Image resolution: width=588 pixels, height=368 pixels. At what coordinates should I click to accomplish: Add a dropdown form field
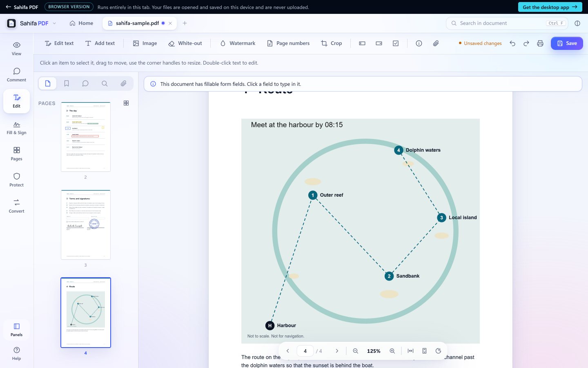pos(379,43)
